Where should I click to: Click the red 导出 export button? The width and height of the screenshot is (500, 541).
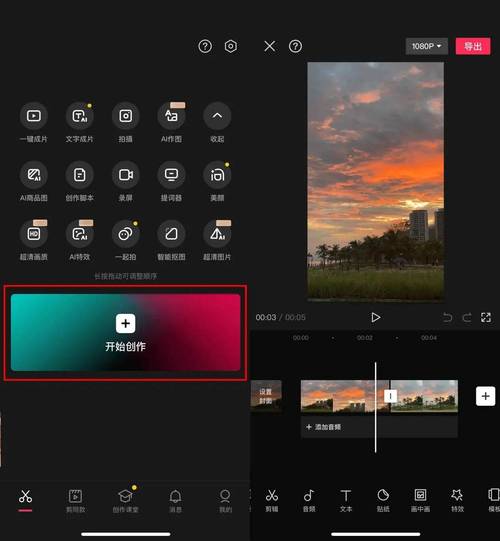coord(473,46)
